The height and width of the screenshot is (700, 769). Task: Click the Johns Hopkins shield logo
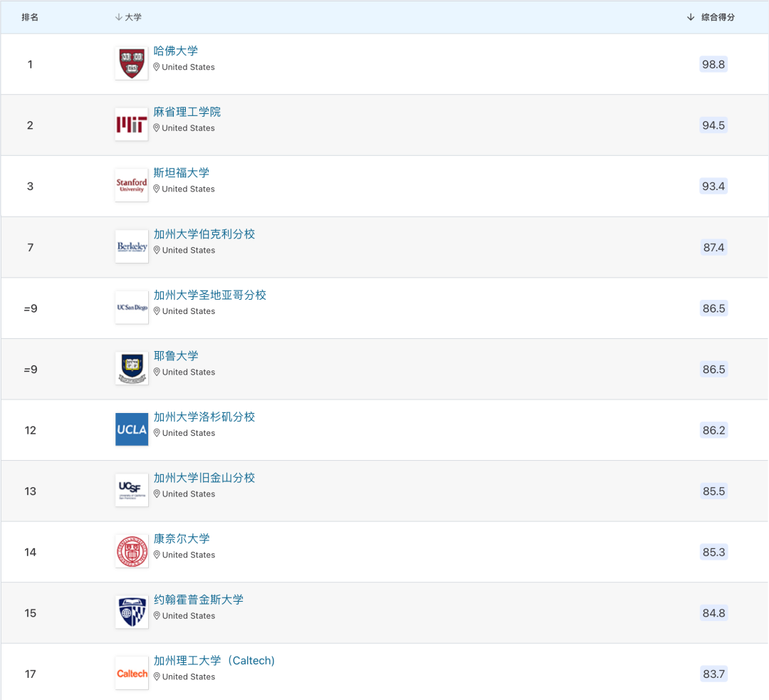(132, 612)
